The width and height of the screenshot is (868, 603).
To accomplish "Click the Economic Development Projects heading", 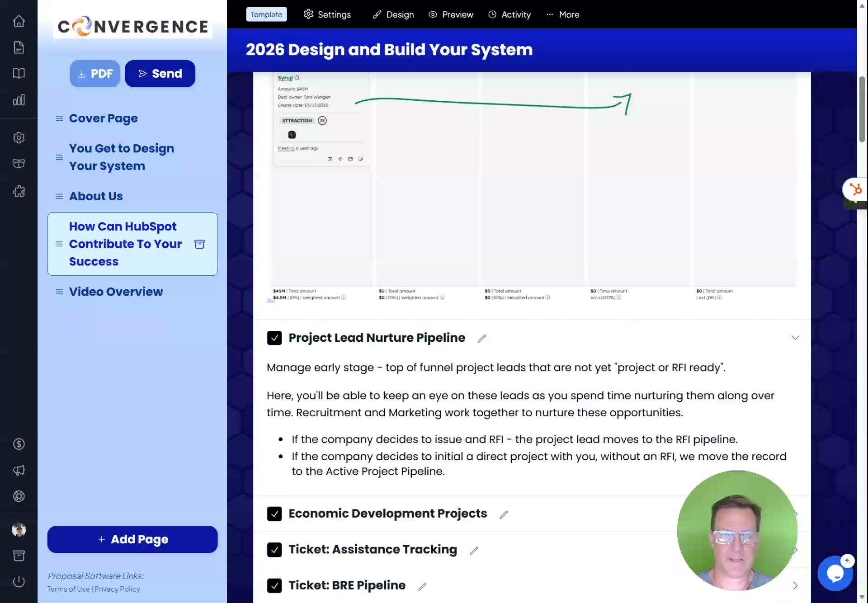I will coord(387,513).
